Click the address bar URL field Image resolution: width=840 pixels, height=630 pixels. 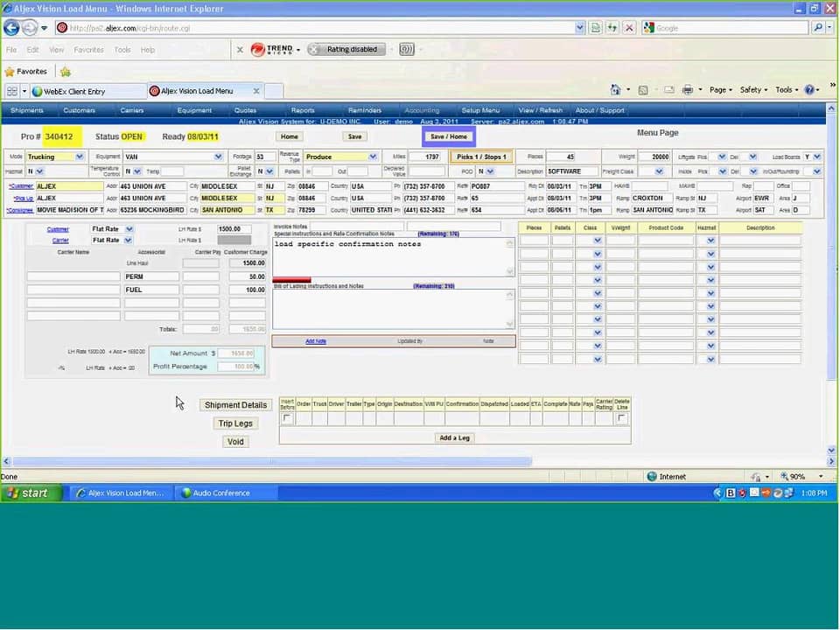coord(315,28)
